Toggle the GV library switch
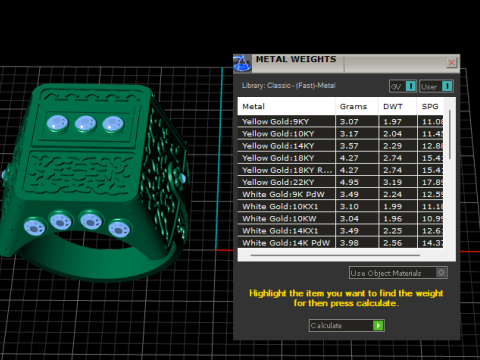This screenshot has height=360, width=480. click(x=403, y=86)
